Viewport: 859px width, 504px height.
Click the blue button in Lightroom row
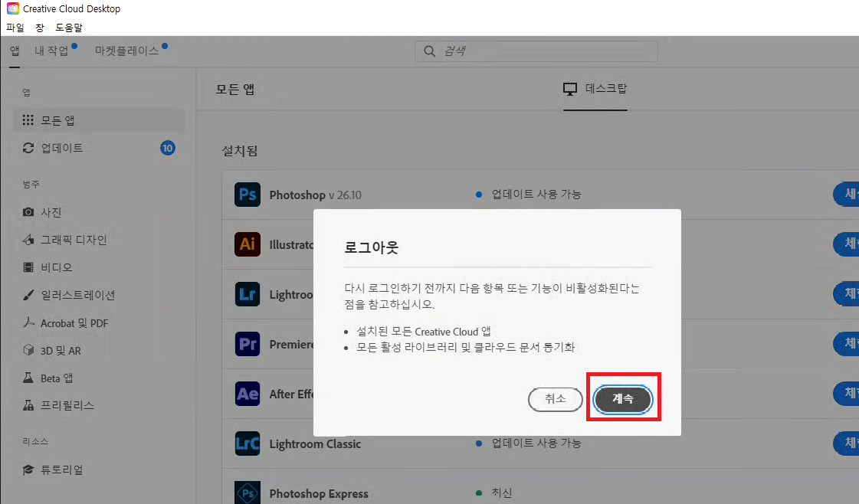(x=846, y=293)
